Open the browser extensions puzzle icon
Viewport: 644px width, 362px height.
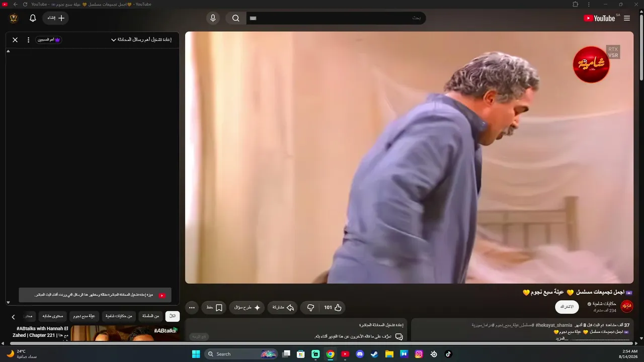click(576, 5)
